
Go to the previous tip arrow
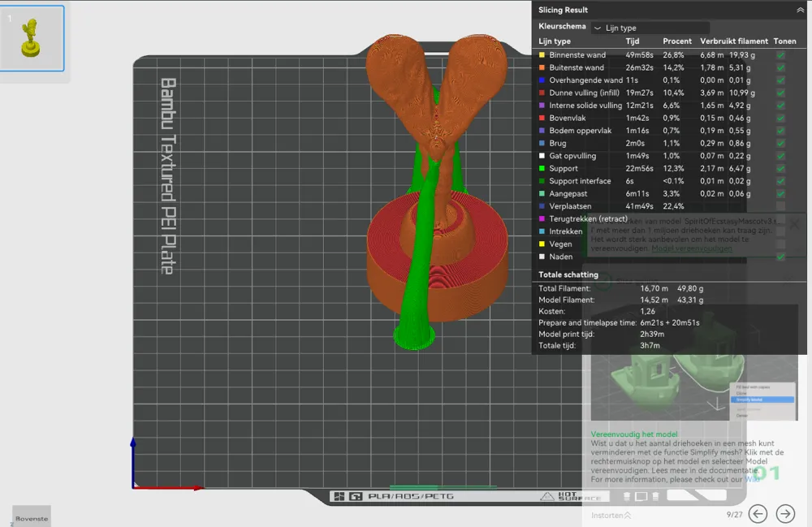(x=758, y=513)
